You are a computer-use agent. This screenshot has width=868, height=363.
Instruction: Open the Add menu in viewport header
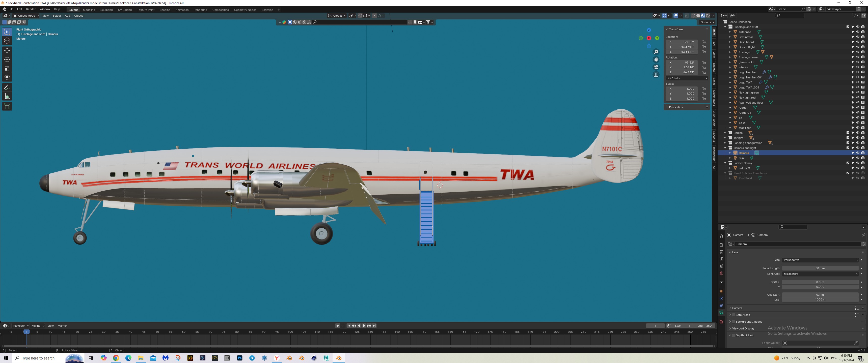67,15
